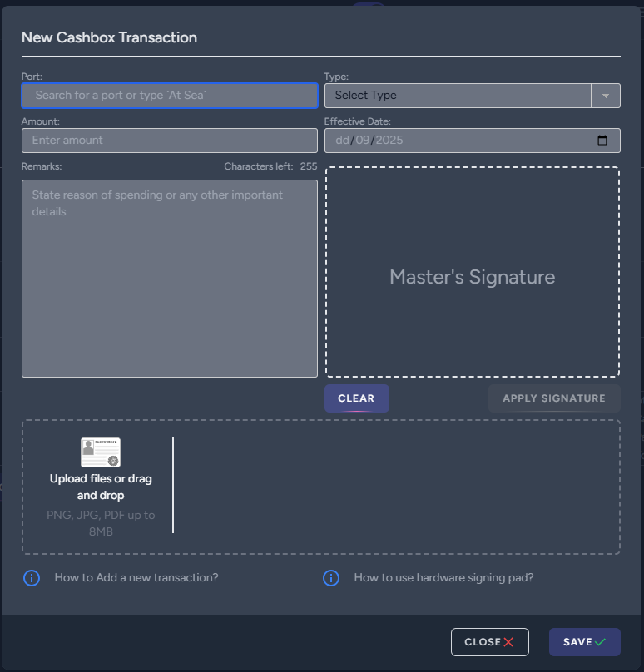The height and width of the screenshot is (672, 644).
Task: Clear the signature with the CLEAR button
Action: [357, 398]
